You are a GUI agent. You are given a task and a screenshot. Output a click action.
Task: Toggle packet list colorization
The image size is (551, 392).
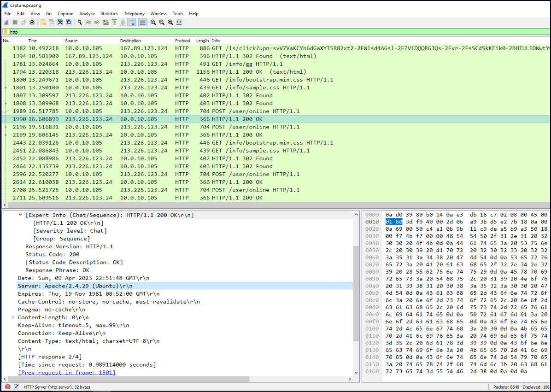click(142, 23)
